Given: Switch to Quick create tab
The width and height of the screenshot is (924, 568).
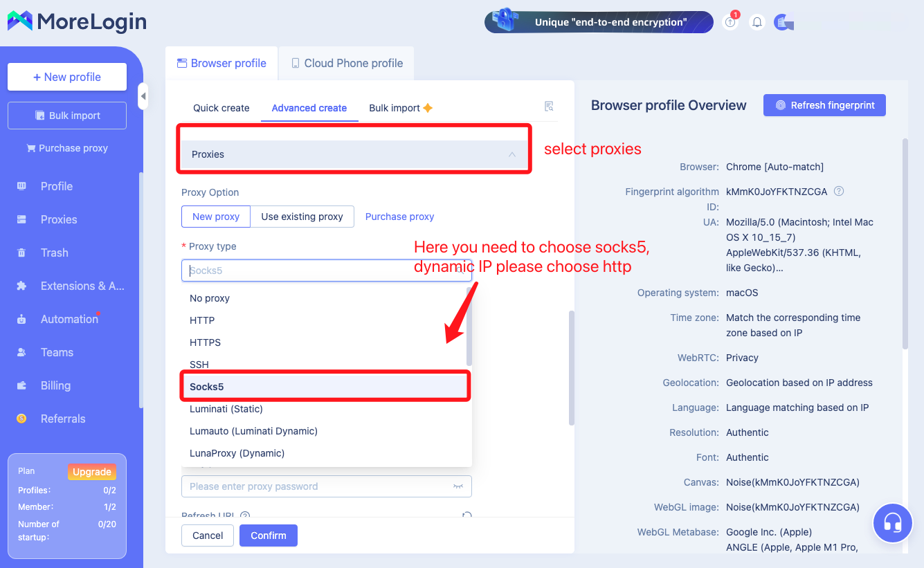Looking at the screenshot, I should [x=221, y=108].
